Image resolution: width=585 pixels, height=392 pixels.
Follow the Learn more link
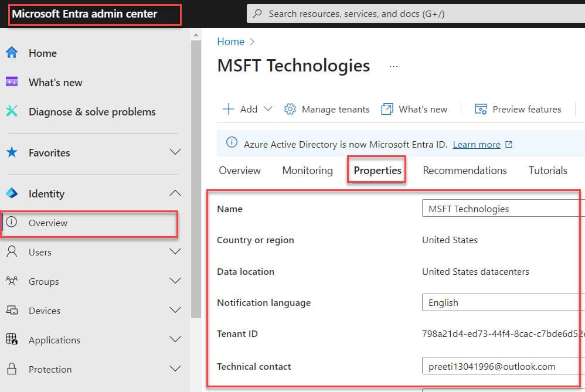(477, 144)
